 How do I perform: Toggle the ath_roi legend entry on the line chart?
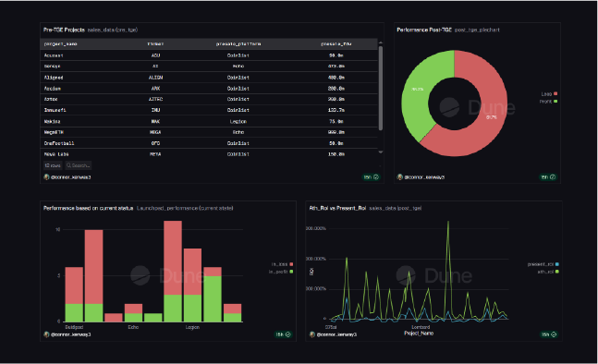pos(548,272)
